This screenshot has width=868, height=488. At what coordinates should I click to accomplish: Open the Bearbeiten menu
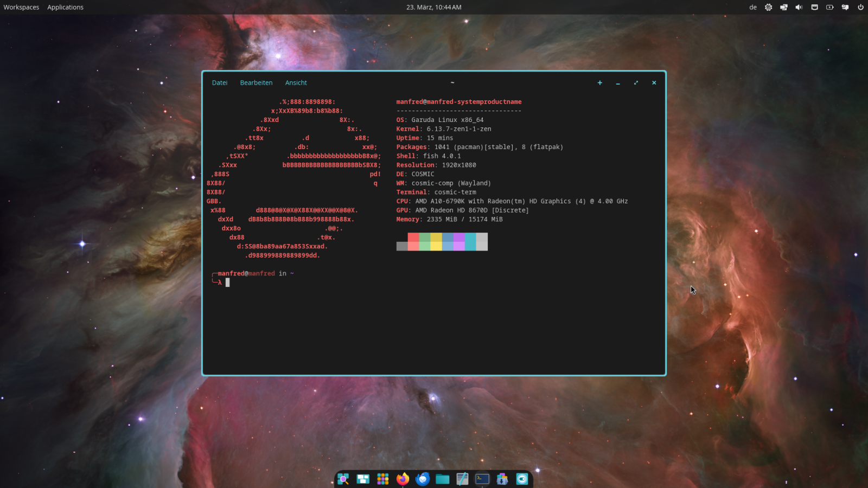pos(256,83)
